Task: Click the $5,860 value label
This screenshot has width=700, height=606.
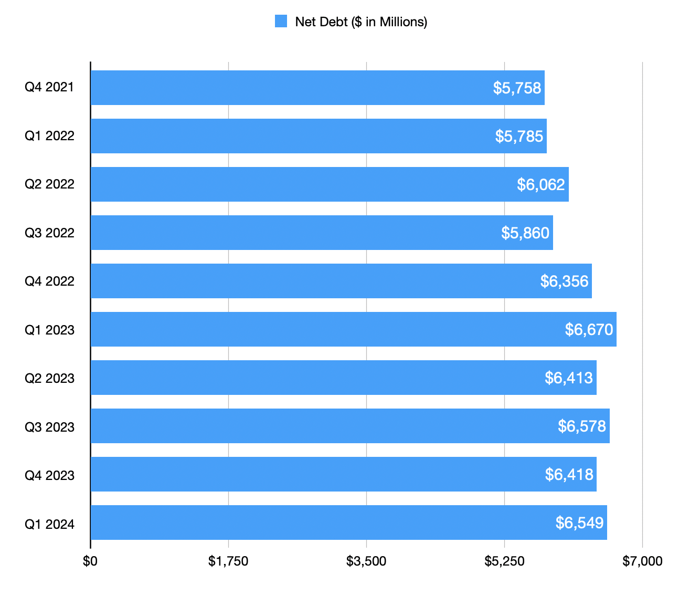Action: tap(525, 233)
